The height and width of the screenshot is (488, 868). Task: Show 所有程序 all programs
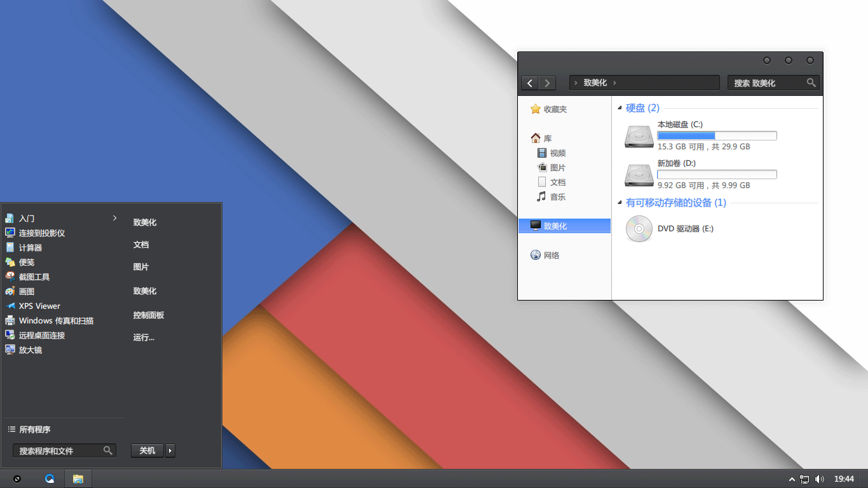29,430
